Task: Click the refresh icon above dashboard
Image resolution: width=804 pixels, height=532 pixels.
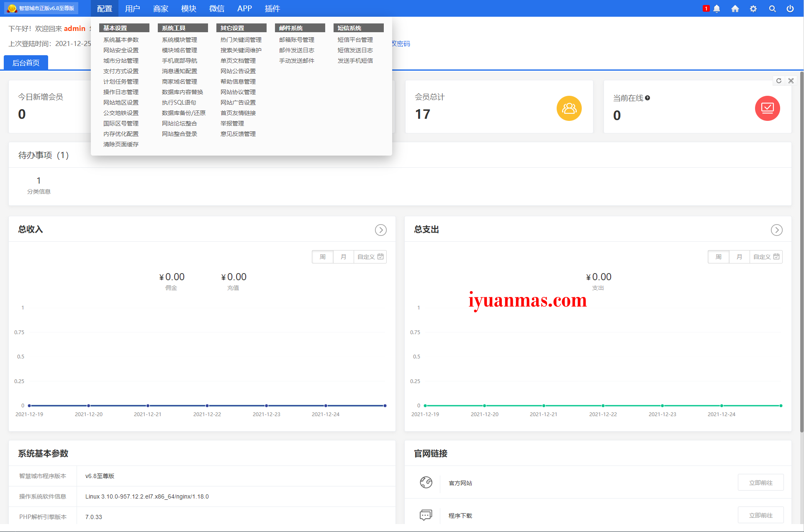Action: (779, 81)
